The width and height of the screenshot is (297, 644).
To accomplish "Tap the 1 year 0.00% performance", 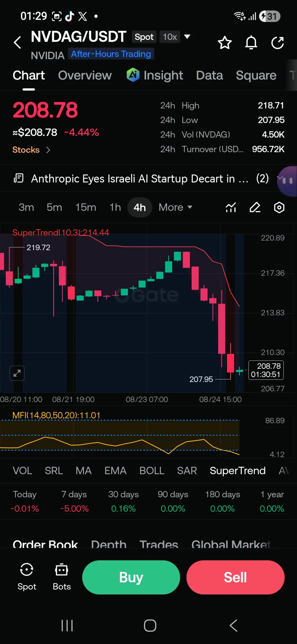I will coord(272,501).
